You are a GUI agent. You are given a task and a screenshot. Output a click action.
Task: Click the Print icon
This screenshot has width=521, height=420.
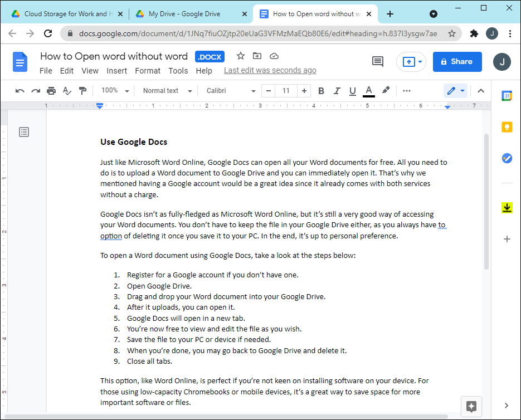coord(51,91)
